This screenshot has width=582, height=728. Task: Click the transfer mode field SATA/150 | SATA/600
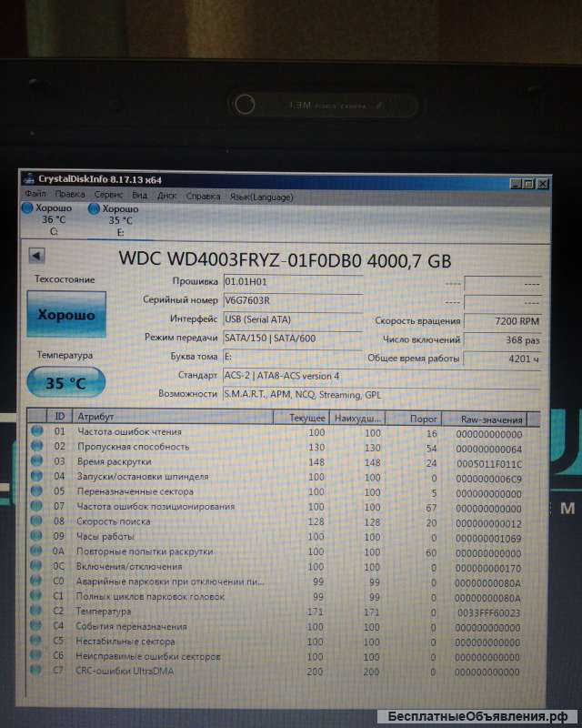[293, 338]
